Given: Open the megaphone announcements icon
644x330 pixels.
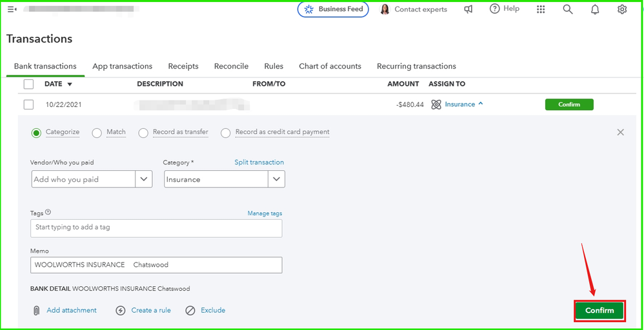Looking at the screenshot, I should pyautogui.click(x=468, y=9).
